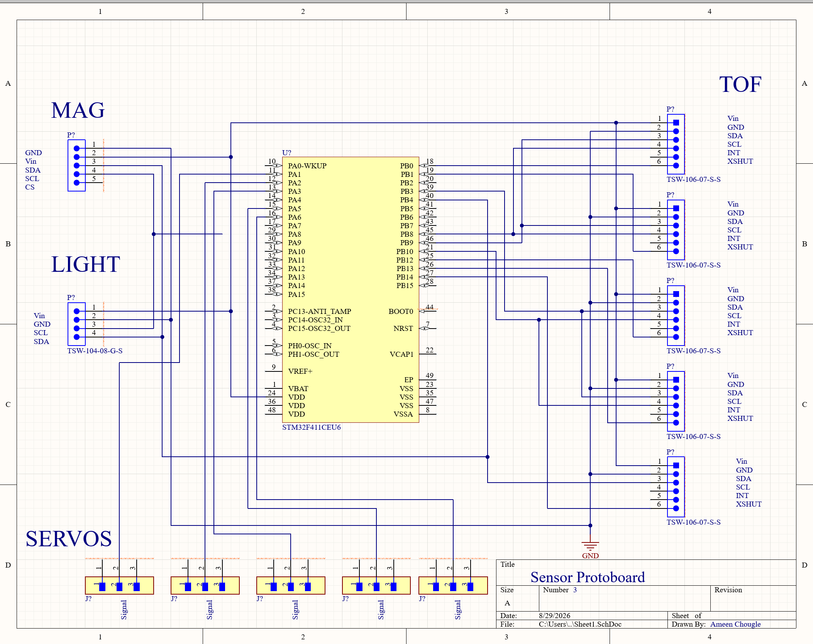Click the VREF+ pin label
This screenshot has height=644, width=813.
pos(300,371)
